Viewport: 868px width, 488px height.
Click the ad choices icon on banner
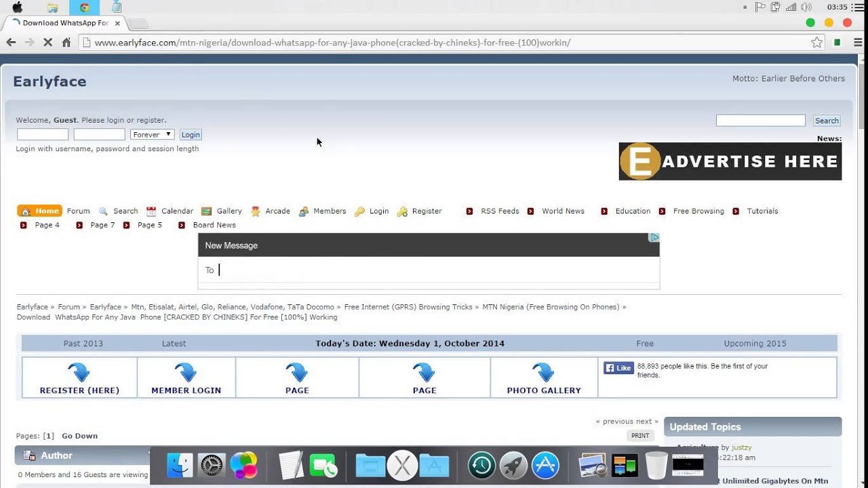pos(654,238)
